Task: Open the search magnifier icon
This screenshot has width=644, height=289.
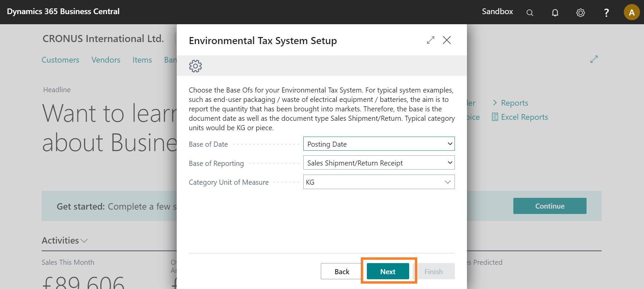Action: click(530, 13)
